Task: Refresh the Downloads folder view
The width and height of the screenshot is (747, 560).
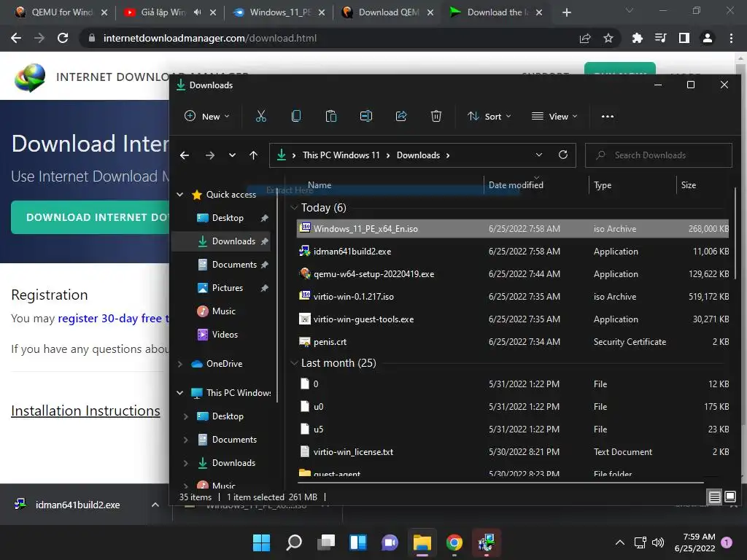Action: tap(563, 155)
